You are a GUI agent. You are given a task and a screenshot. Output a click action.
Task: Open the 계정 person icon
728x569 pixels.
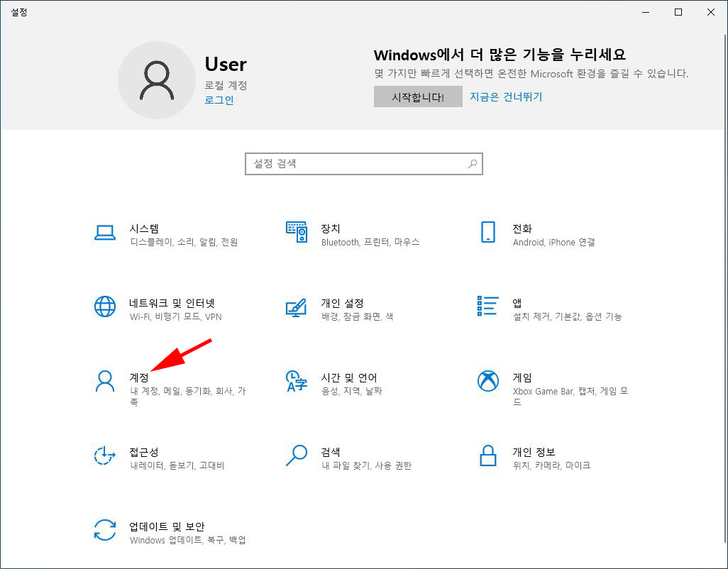click(105, 381)
